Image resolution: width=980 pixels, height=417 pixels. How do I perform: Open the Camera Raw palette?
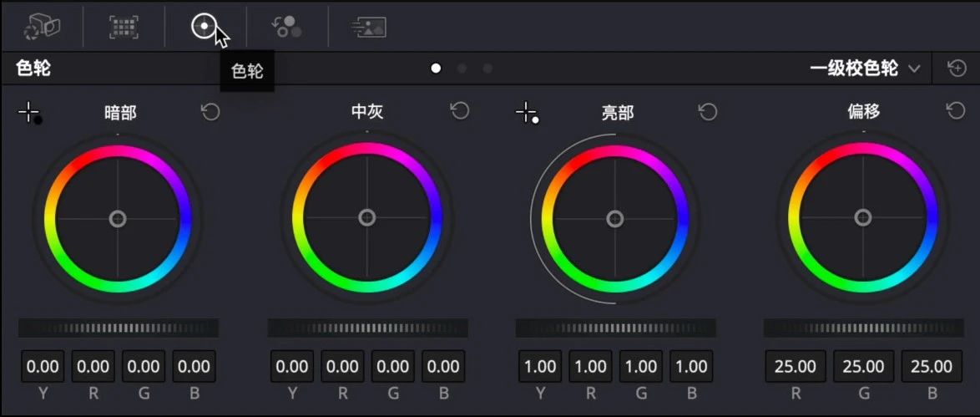tap(42, 28)
